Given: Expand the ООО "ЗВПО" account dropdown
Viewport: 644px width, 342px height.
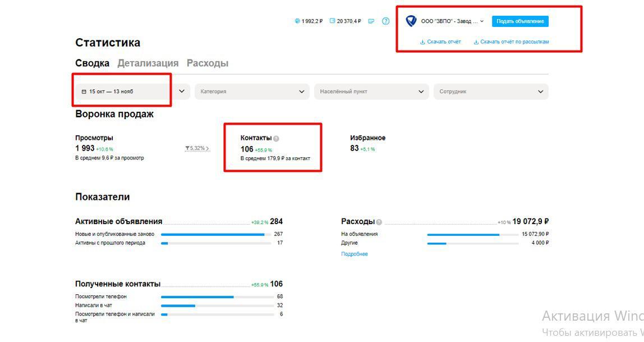Looking at the screenshot, I should click(x=482, y=21).
